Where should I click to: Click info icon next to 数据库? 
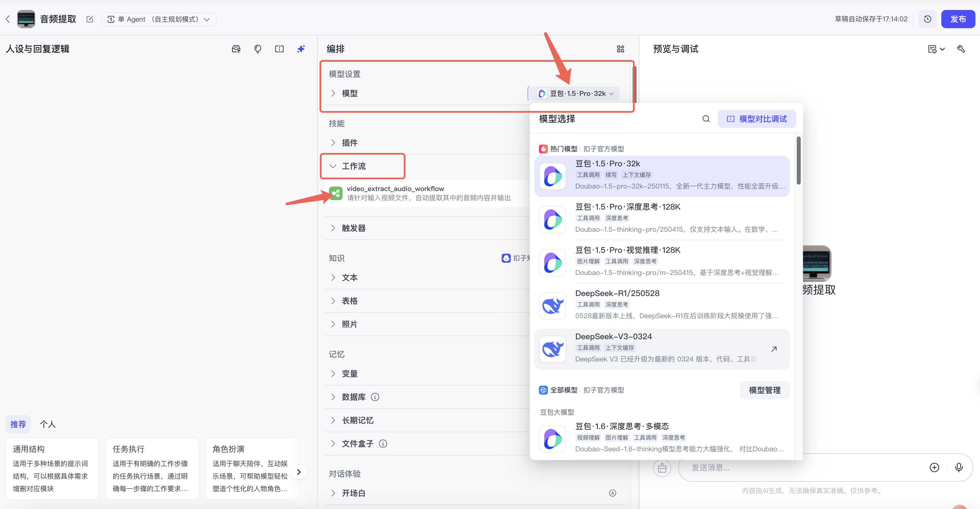click(375, 397)
